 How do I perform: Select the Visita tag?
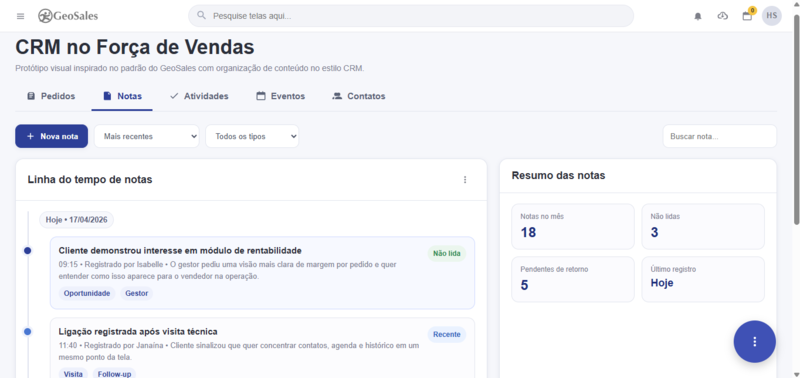tap(73, 374)
